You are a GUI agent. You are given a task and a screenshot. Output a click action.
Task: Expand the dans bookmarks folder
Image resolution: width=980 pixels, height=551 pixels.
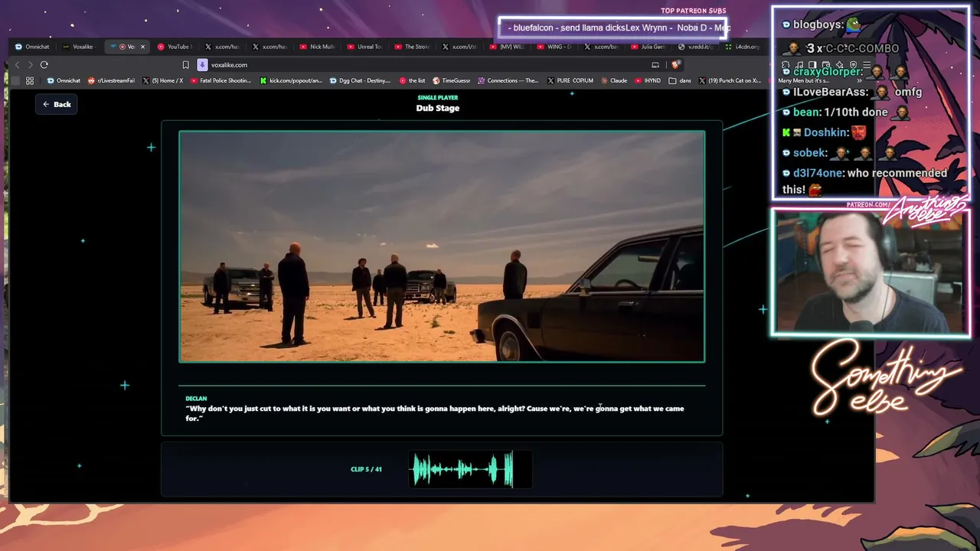tap(680, 80)
